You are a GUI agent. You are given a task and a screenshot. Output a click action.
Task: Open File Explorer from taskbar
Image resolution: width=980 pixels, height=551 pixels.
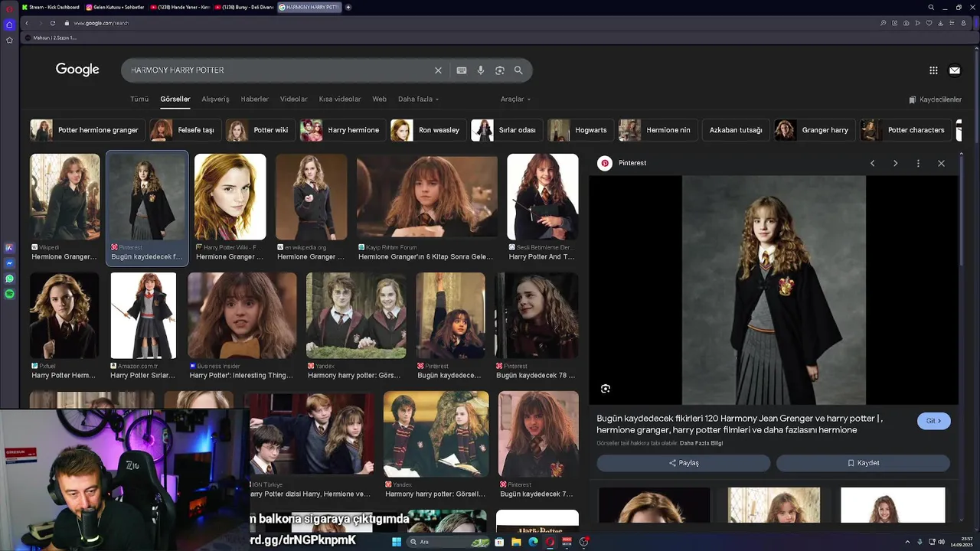click(516, 542)
